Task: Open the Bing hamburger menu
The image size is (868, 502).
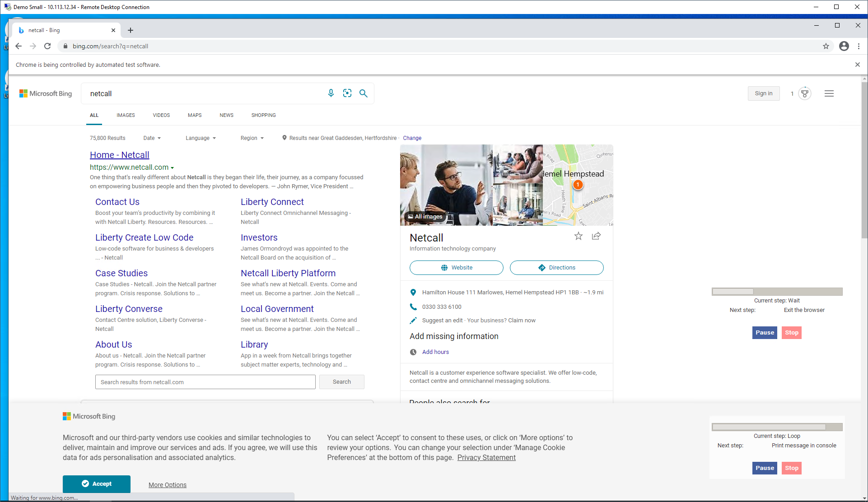Action: (x=829, y=93)
